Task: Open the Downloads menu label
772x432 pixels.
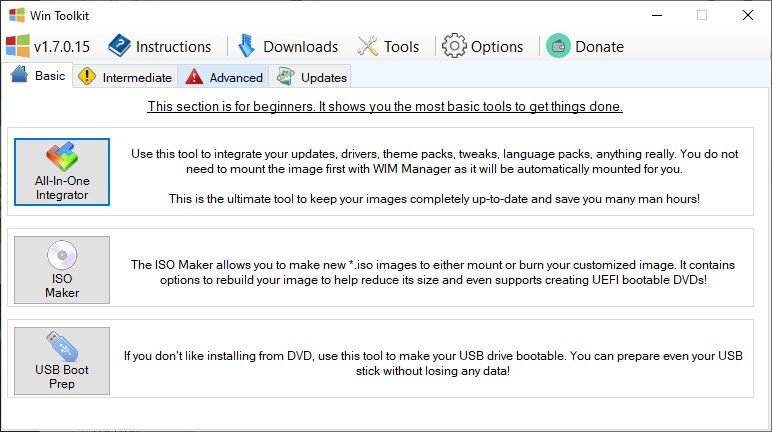Action: click(x=301, y=47)
